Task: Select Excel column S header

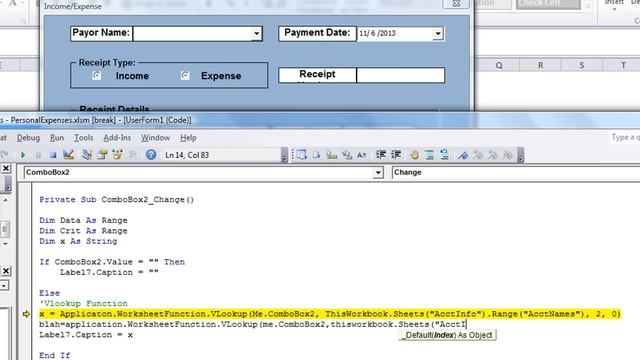Action: tap(582, 65)
